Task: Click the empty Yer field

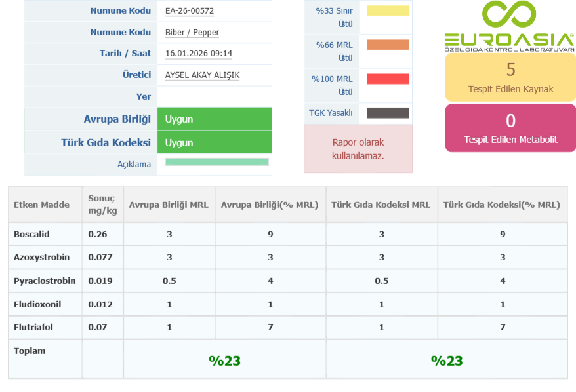Action: pos(214,96)
